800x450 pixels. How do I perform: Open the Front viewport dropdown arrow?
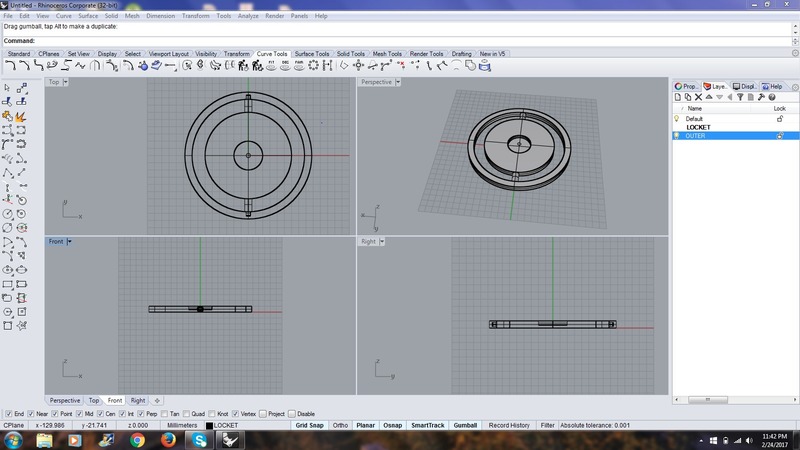click(69, 242)
